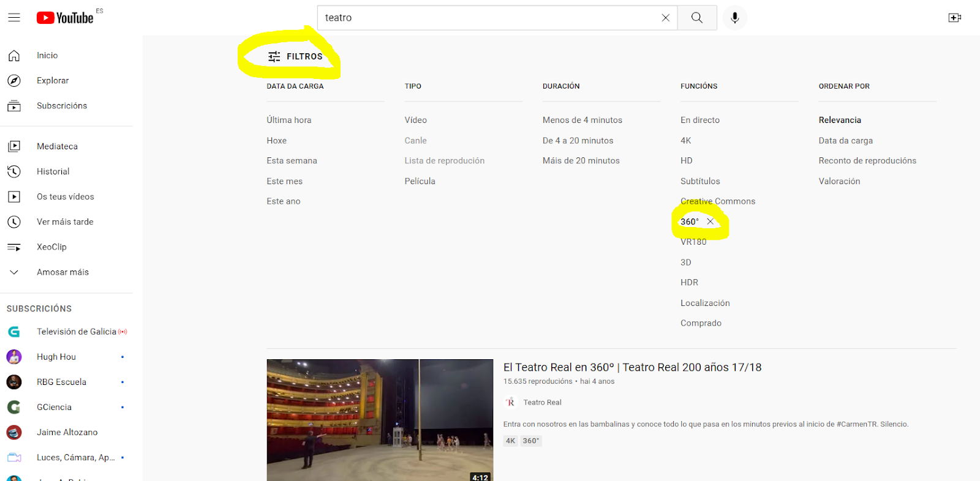Open the Os teus vídeos icon
The image size is (980, 481).
tap(14, 196)
